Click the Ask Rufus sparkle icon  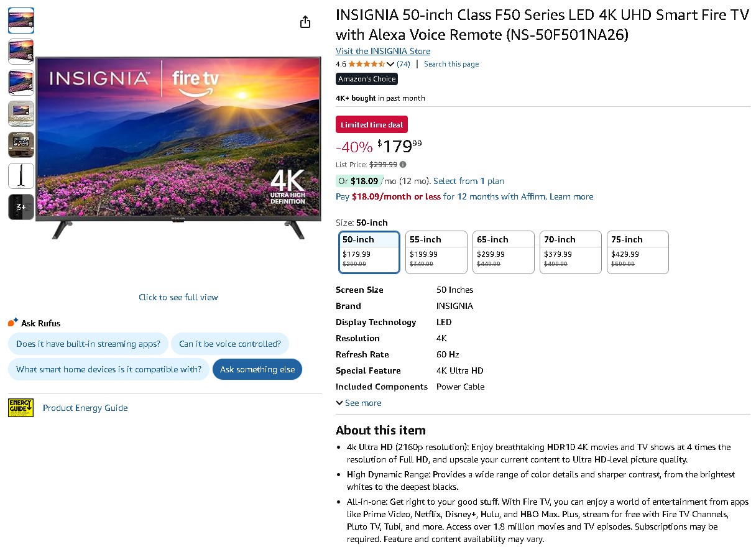point(13,323)
